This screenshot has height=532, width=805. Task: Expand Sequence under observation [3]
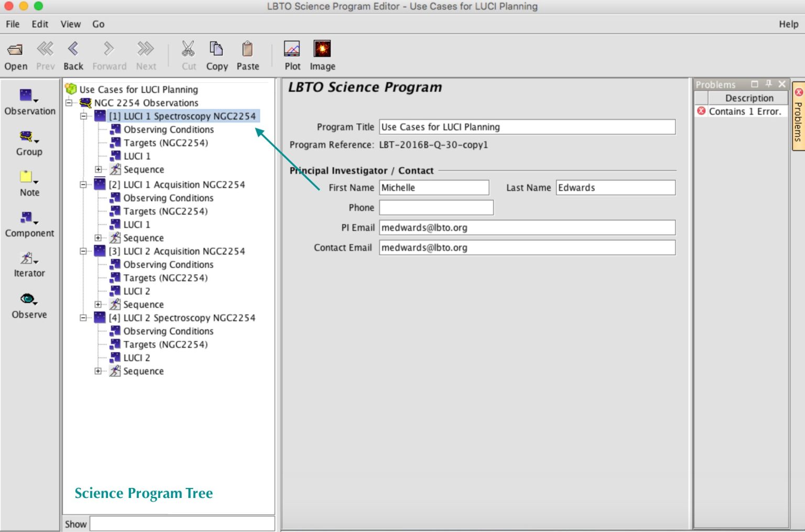click(98, 305)
